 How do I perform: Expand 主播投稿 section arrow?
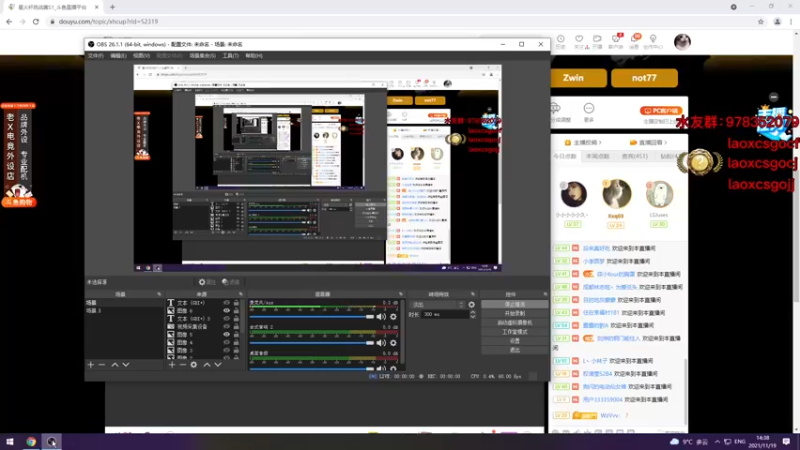pyautogui.click(x=600, y=142)
